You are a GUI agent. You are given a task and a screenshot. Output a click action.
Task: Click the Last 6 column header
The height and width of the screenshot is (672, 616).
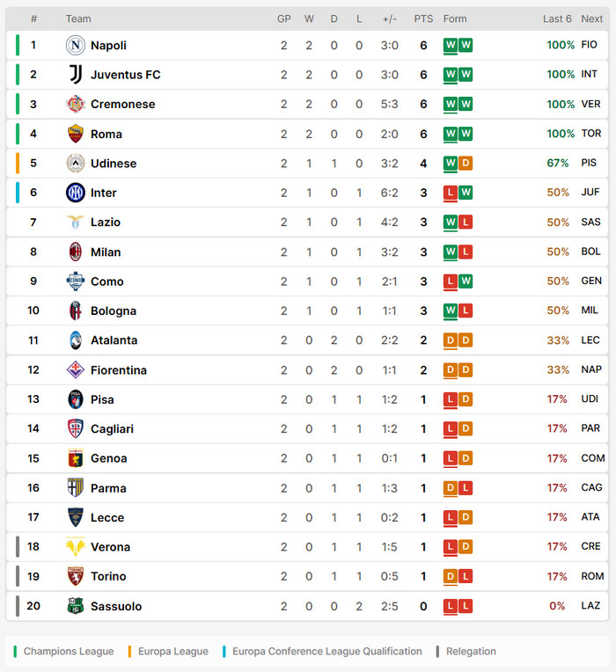click(557, 18)
